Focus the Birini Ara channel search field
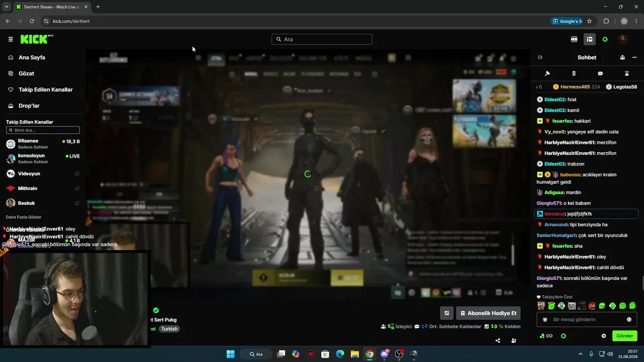This screenshot has height=362, width=644. 43,130
